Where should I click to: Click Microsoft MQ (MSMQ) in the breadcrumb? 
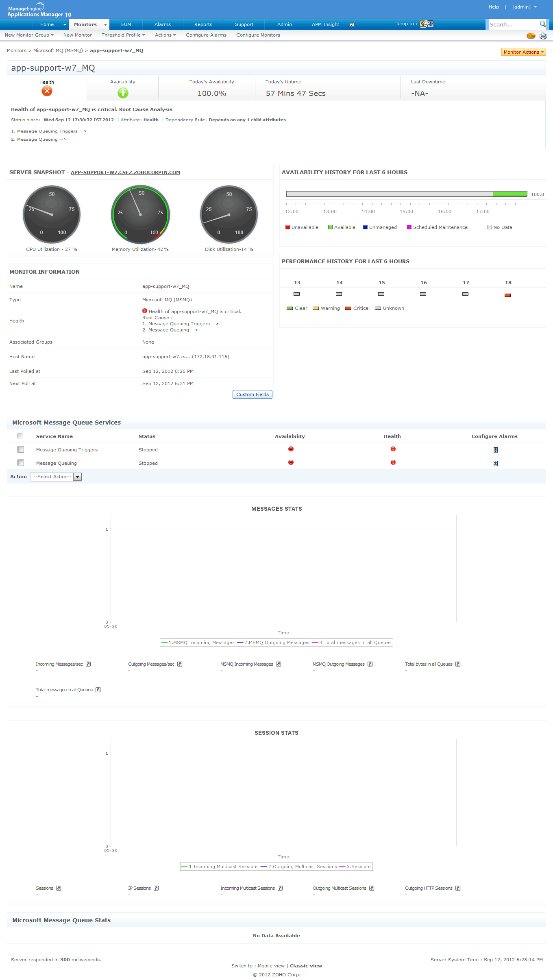pos(58,50)
